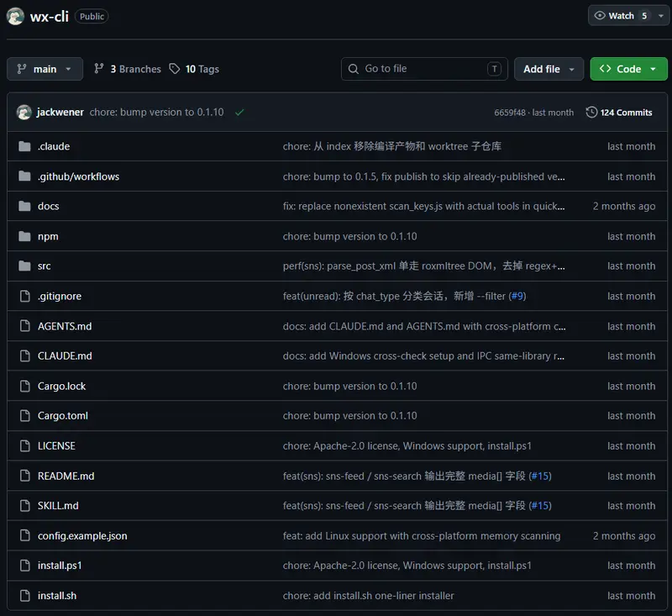This screenshot has width=672, height=616.
Task: Click the watcher count badge 5
Action: [644, 16]
